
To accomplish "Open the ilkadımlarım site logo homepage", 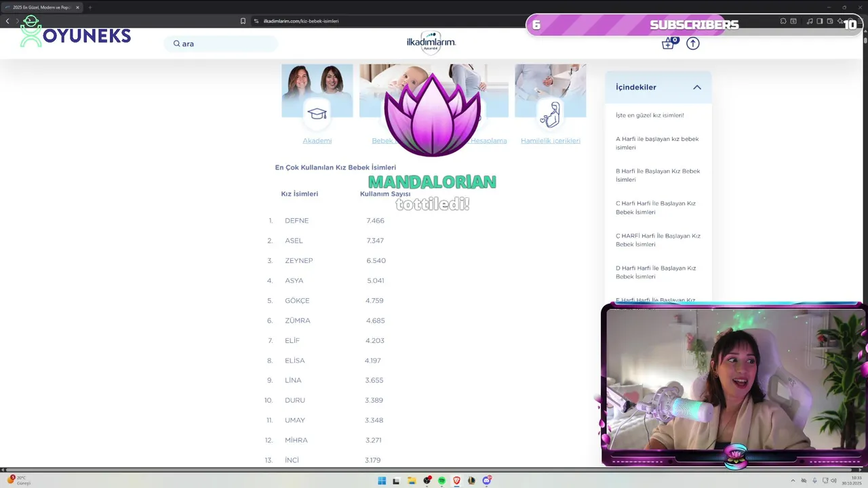I will click(x=431, y=42).
